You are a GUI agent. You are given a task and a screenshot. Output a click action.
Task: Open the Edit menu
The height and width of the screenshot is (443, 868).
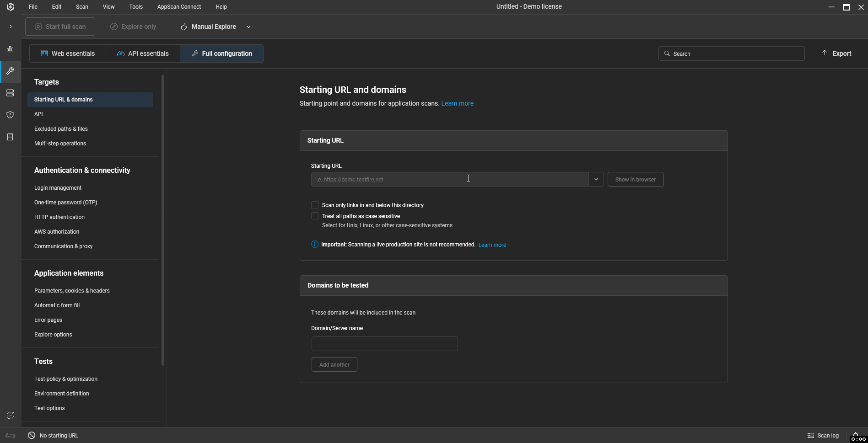[57, 7]
